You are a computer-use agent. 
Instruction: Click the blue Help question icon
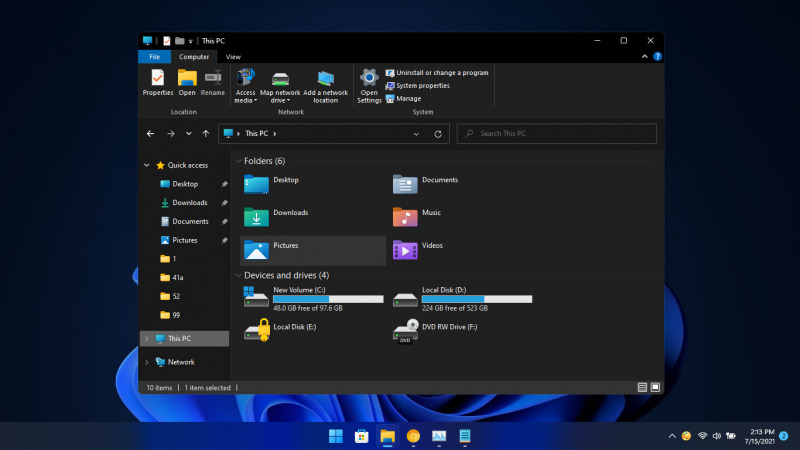click(657, 57)
